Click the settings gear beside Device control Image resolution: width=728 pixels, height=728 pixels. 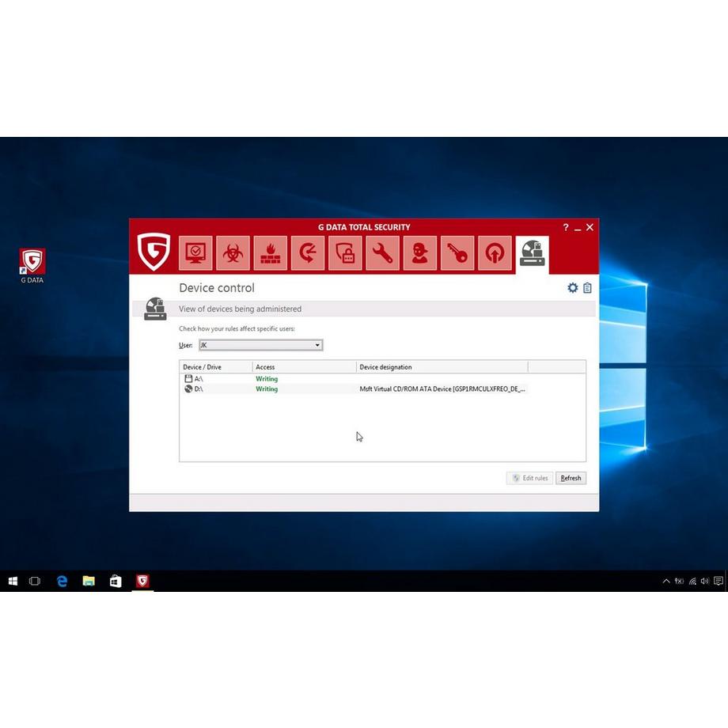pyautogui.click(x=573, y=288)
